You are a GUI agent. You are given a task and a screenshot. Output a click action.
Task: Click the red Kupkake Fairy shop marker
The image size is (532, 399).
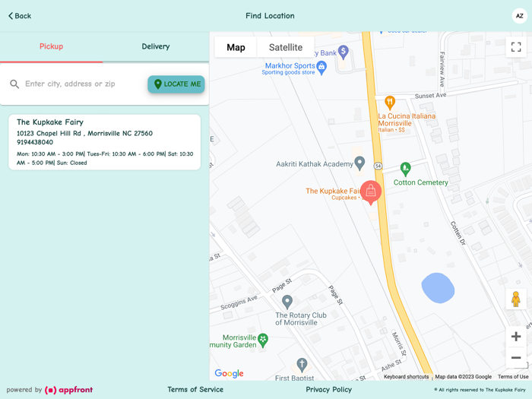click(x=371, y=192)
